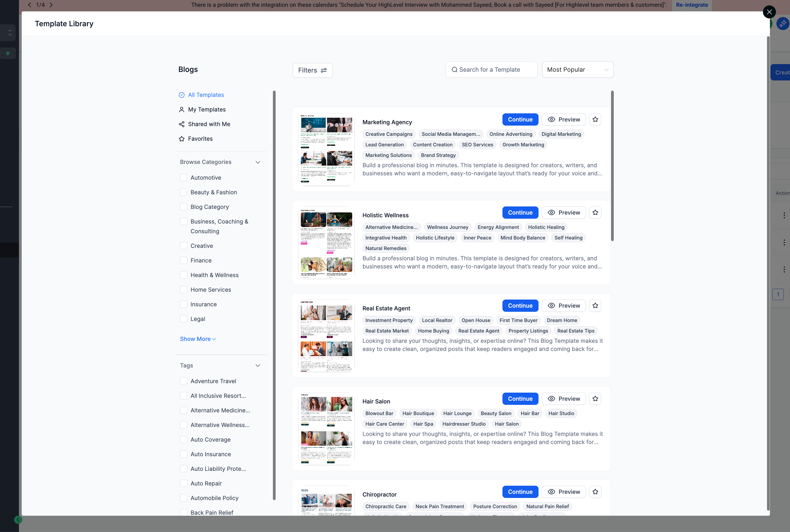Go to next notification banner arrow
The image size is (790, 532).
51,5
